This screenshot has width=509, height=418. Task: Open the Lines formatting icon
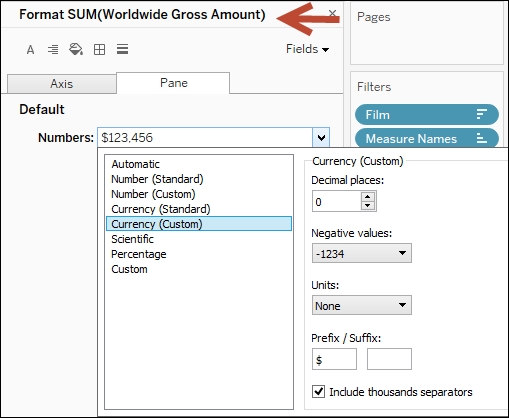click(x=122, y=49)
